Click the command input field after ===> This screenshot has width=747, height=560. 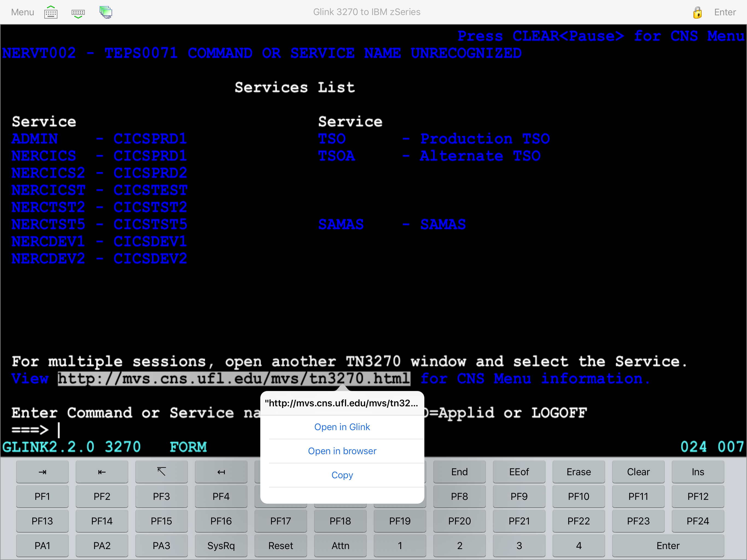click(x=68, y=430)
